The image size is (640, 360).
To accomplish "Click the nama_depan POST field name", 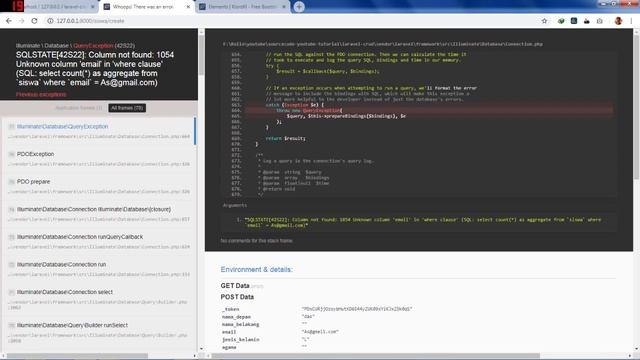I will [x=236, y=317].
